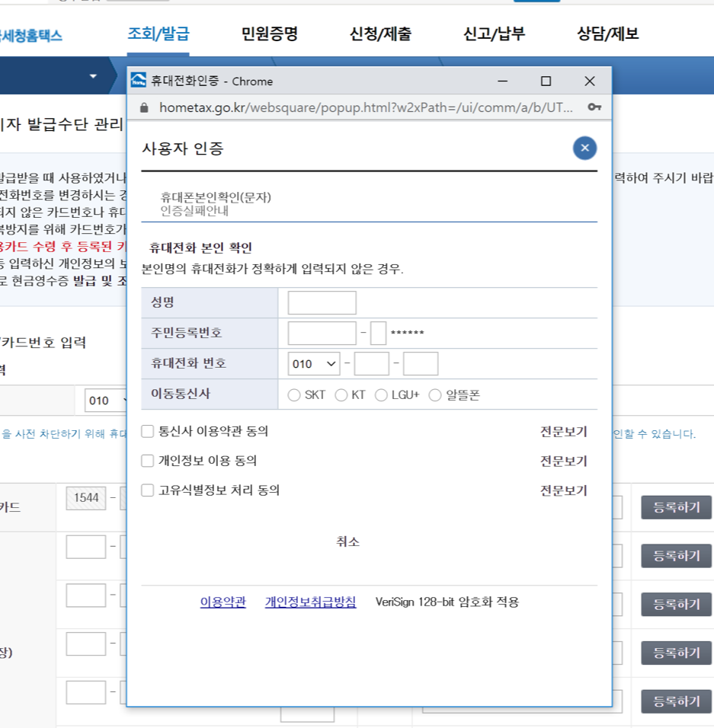Image resolution: width=714 pixels, height=728 pixels.
Task: Open the 개인정보취급방침 link
Action: pos(309,602)
